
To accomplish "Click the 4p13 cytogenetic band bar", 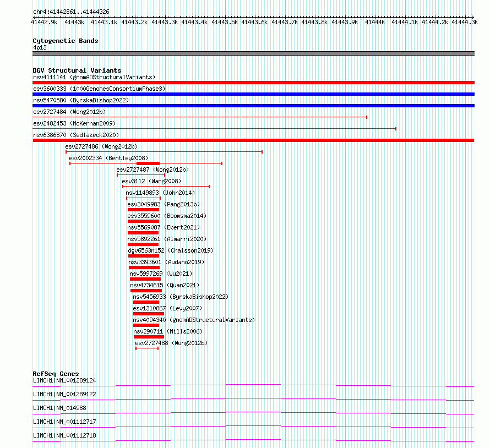I will (253, 53).
